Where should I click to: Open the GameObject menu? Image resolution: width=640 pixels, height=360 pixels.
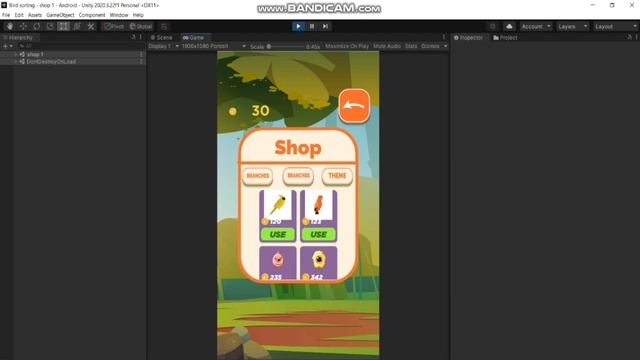pyautogui.click(x=60, y=15)
